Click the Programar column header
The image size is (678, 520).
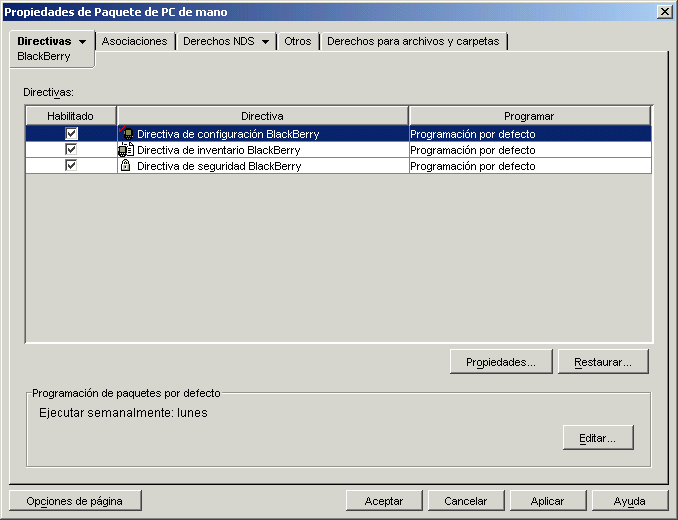pos(530,116)
